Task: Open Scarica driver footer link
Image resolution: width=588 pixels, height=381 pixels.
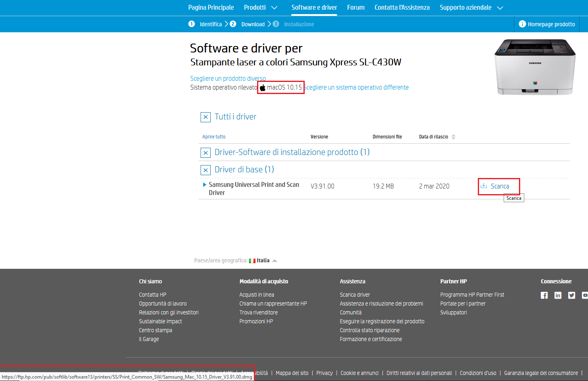Action: click(x=355, y=295)
